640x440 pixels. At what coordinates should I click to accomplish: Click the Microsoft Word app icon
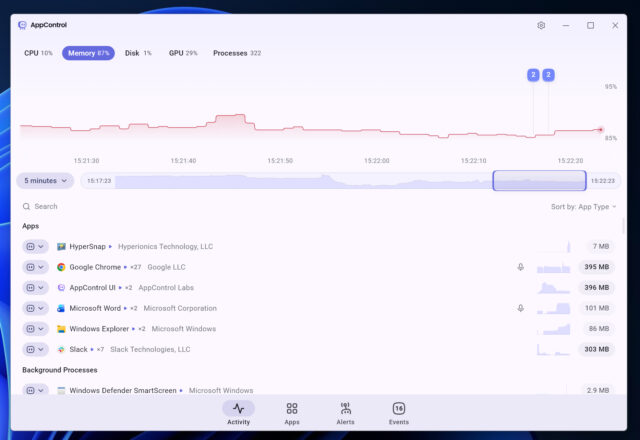(61, 308)
